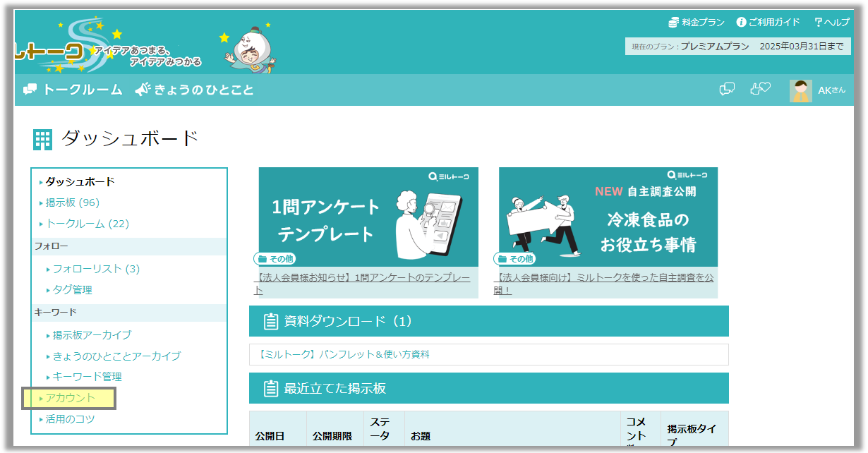Image resolution: width=868 pixels, height=453 pixels.
Task: Click the ステータ column header
Action: pyautogui.click(x=380, y=429)
